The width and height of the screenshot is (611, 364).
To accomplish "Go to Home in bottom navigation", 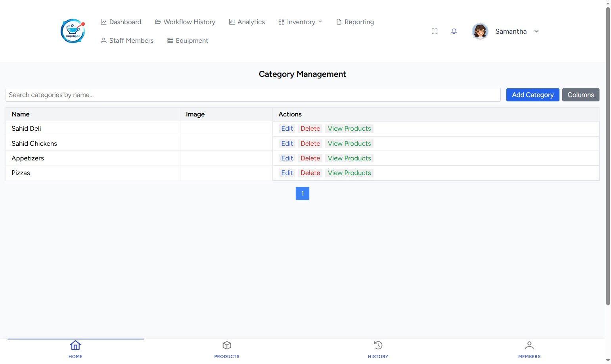I will 75,349.
